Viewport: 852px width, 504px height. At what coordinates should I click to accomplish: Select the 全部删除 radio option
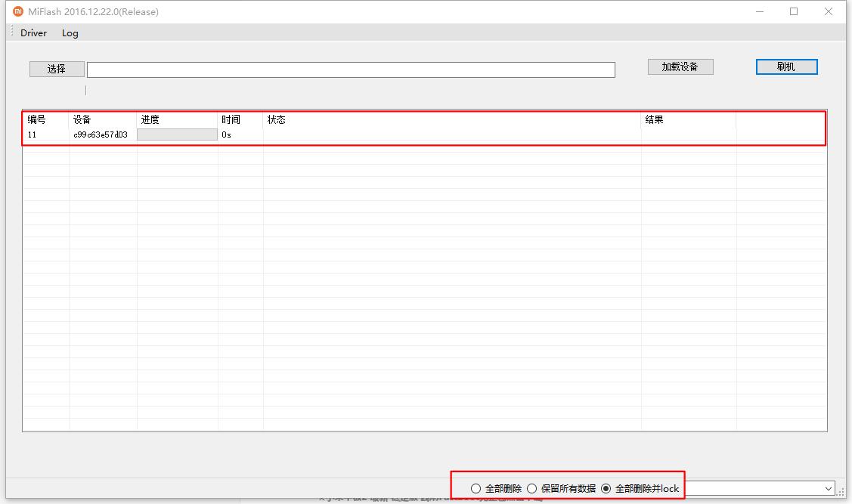tap(476, 489)
